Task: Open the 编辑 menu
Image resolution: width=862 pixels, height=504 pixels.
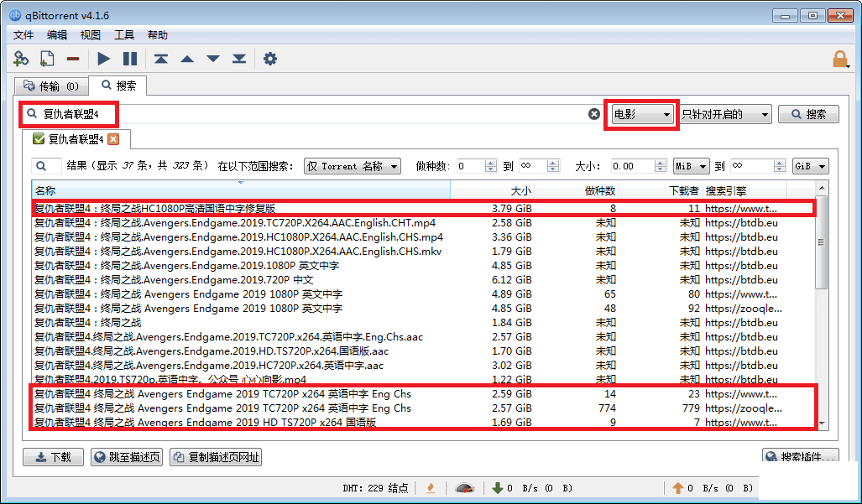Action: [57, 35]
